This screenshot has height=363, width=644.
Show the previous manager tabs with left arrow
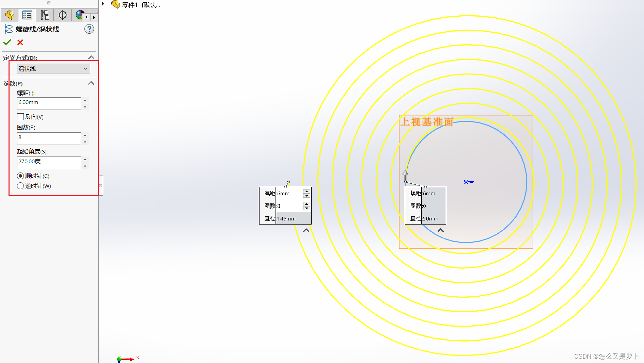(87, 17)
